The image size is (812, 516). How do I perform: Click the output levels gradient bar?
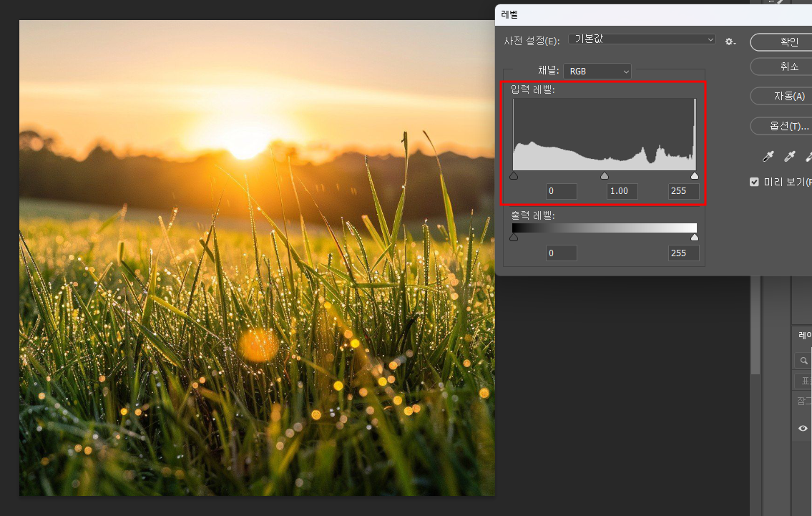coord(605,228)
